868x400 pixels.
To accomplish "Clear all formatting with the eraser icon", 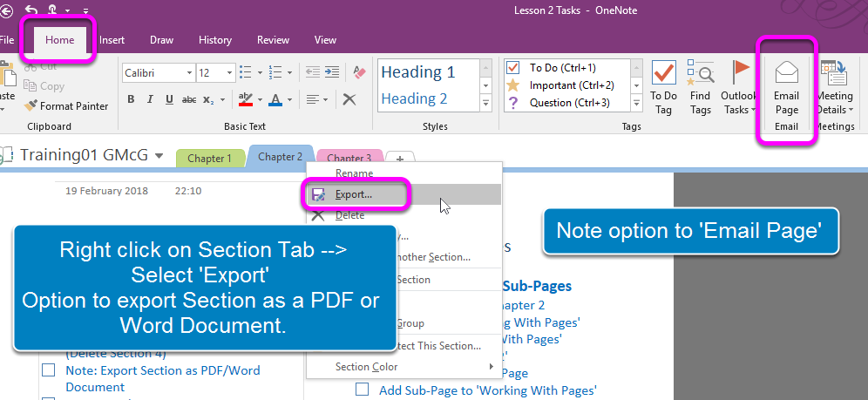I will [360, 72].
